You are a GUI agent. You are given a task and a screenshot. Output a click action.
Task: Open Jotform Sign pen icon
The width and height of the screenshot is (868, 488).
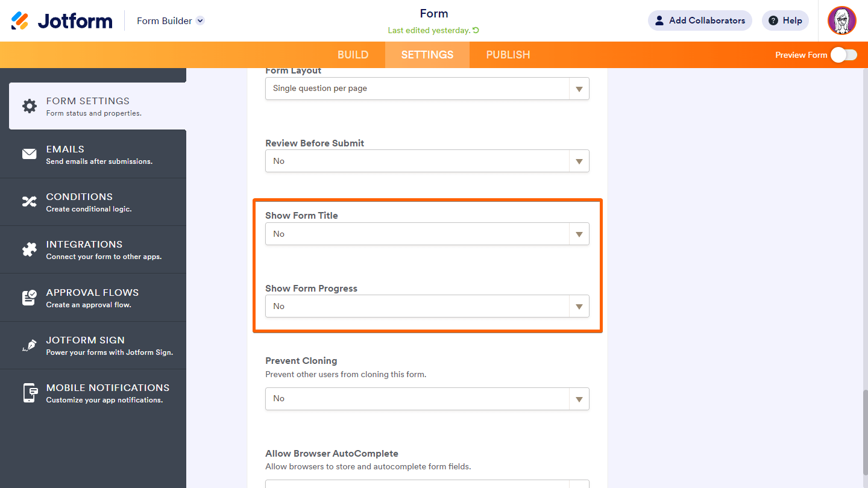(x=30, y=345)
